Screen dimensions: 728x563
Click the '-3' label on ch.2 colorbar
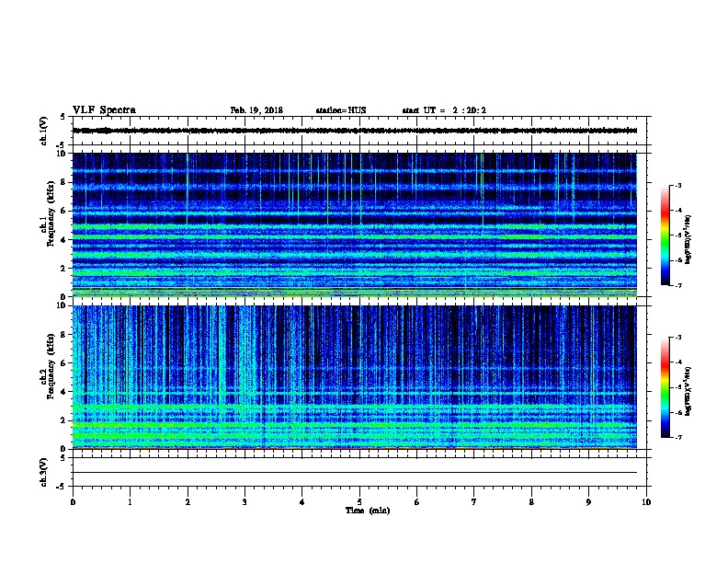678,338
